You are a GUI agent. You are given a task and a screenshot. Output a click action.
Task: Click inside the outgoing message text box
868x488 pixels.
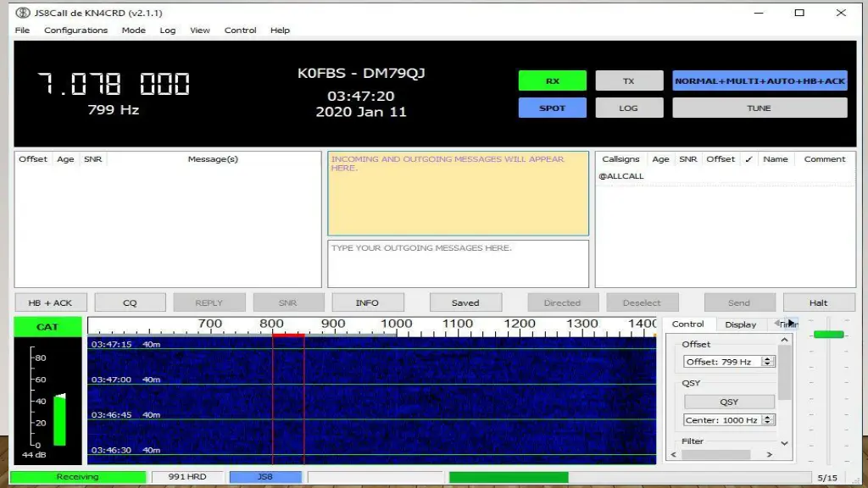459,263
